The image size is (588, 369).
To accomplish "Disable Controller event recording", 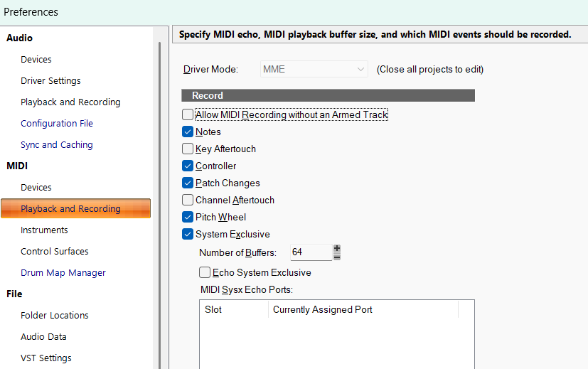I will (188, 166).
